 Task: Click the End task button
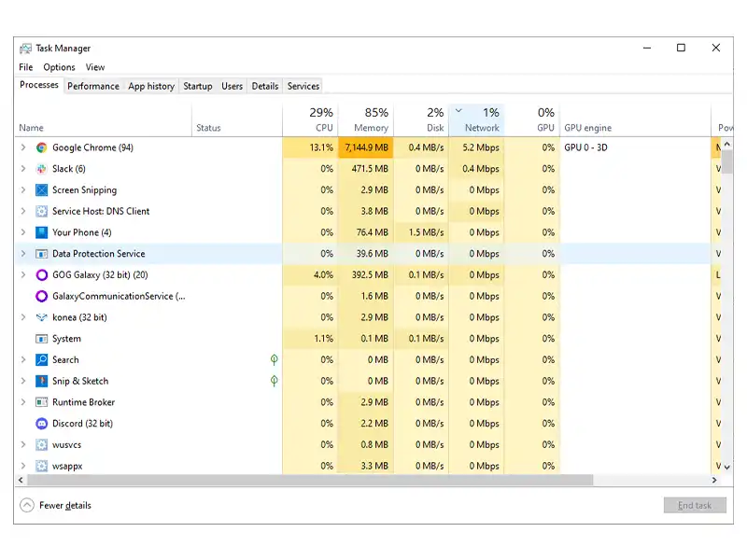[x=695, y=505]
